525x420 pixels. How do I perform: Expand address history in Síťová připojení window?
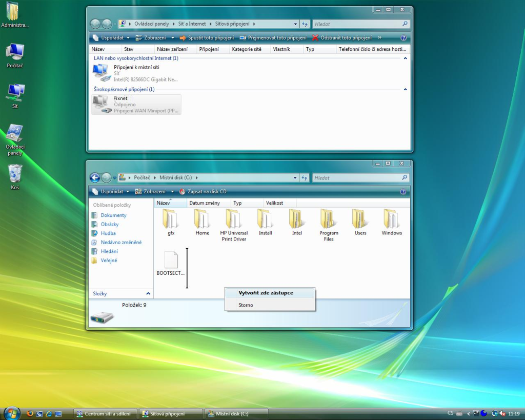tap(295, 24)
